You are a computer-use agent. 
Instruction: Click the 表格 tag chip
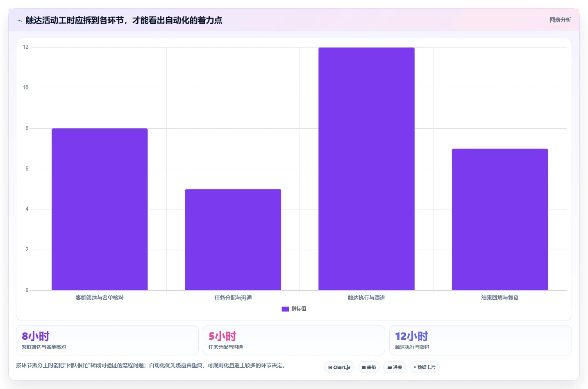(x=369, y=367)
